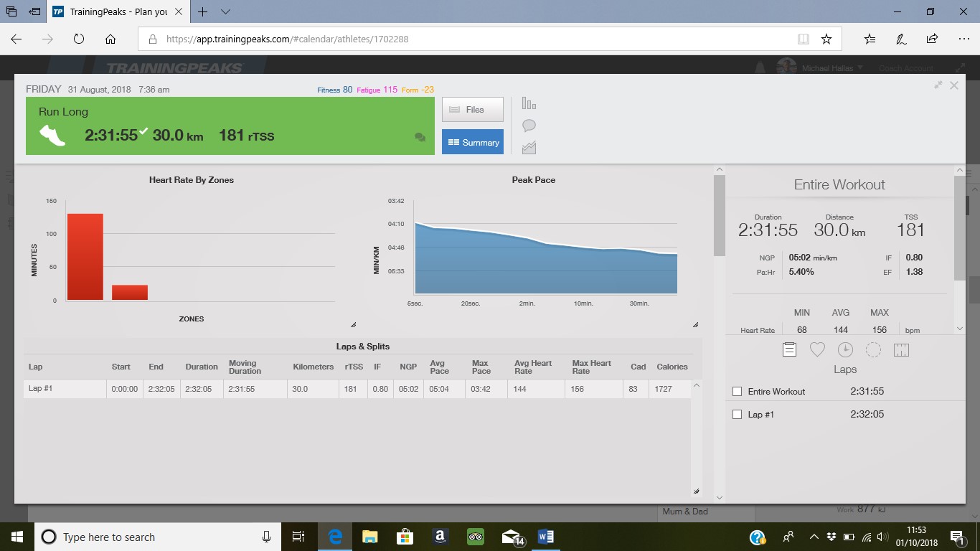This screenshot has height=551, width=980.
Task: Open the browser tab list chevron
Action: click(225, 12)
